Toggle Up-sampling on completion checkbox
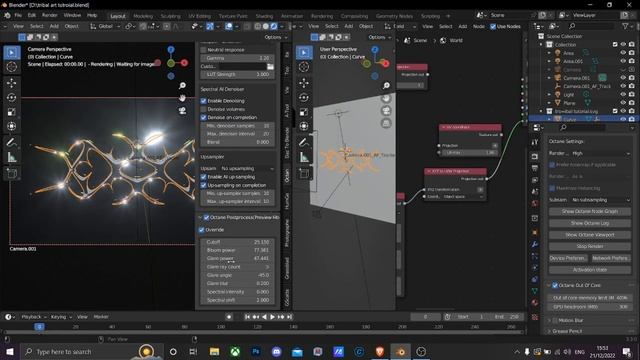This screenshot has width=640, height=360. (x=203, y=185)
